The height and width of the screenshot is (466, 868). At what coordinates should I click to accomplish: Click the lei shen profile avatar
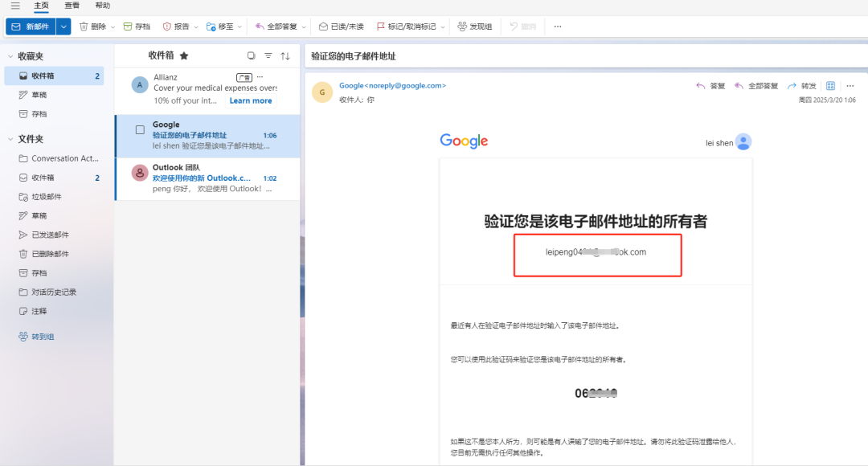click(x=743, y=142)
